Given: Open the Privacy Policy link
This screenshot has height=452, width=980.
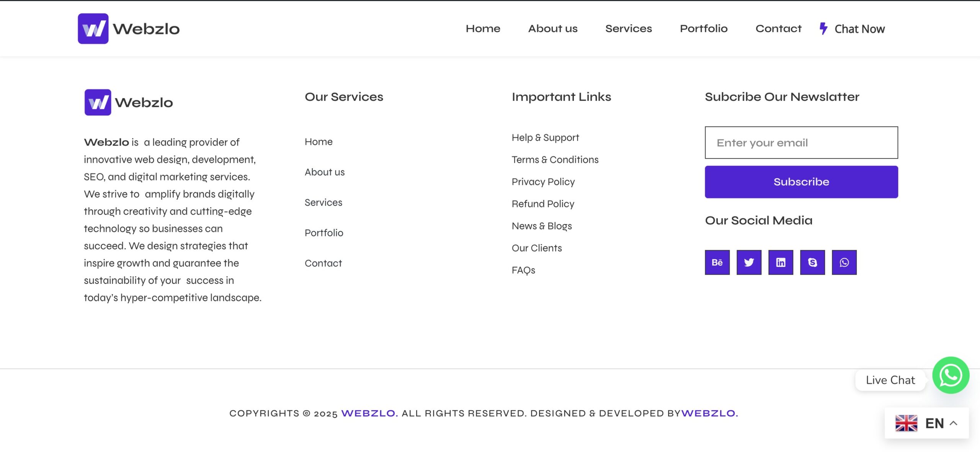Looking at the screenshot, I should click(x=543, y=182).
